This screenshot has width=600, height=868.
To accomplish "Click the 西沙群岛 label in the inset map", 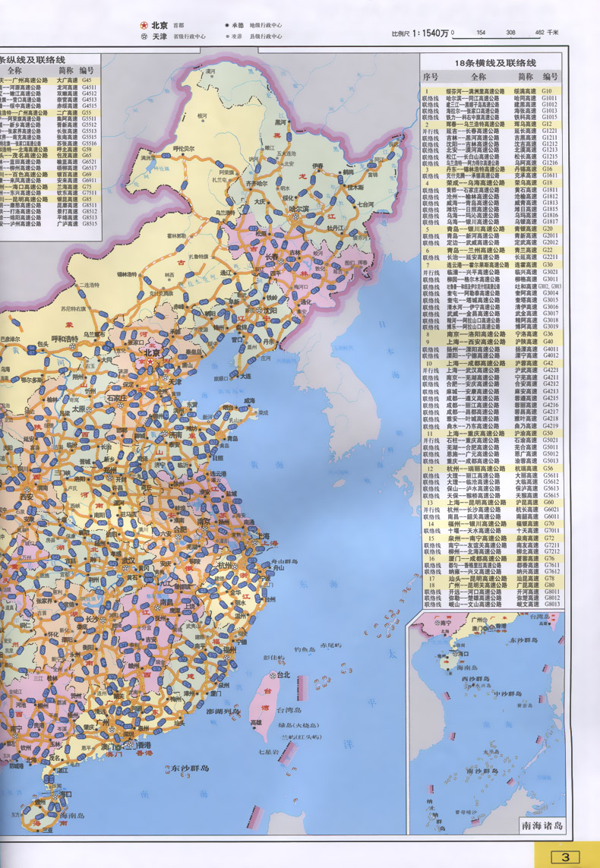I will [476, 679].
